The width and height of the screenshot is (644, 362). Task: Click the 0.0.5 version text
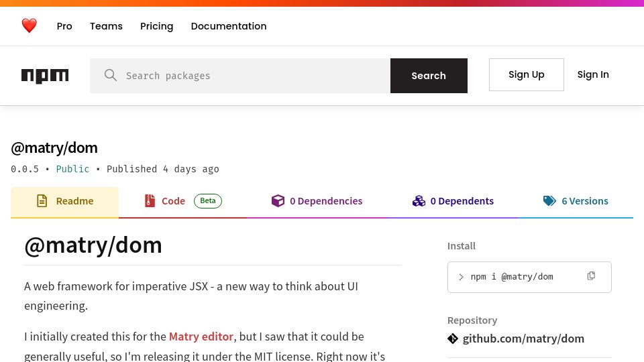(x=25, y=169)
